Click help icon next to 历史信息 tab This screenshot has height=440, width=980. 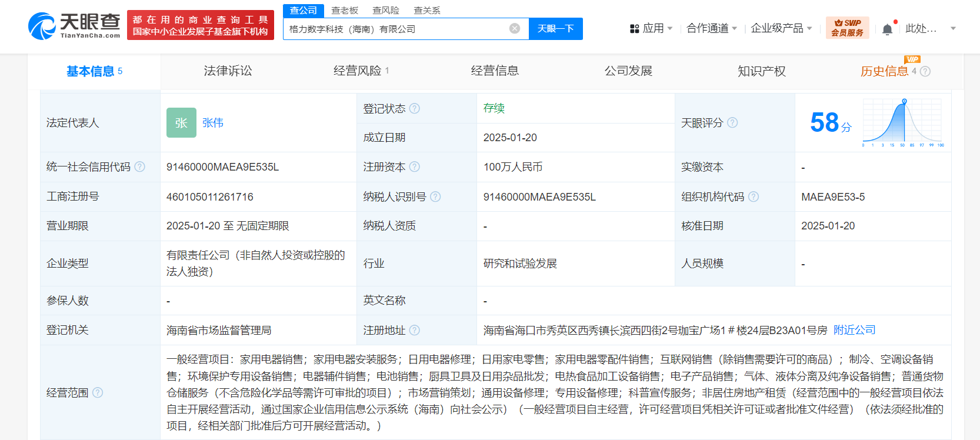(x=925, y=71)
